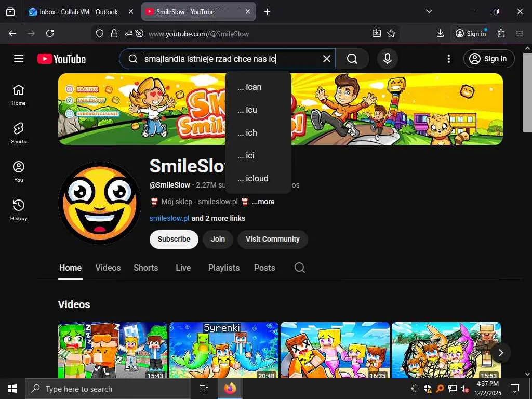
Task: Open the YouTube guide hamburger menu
Action: (19, 59)
